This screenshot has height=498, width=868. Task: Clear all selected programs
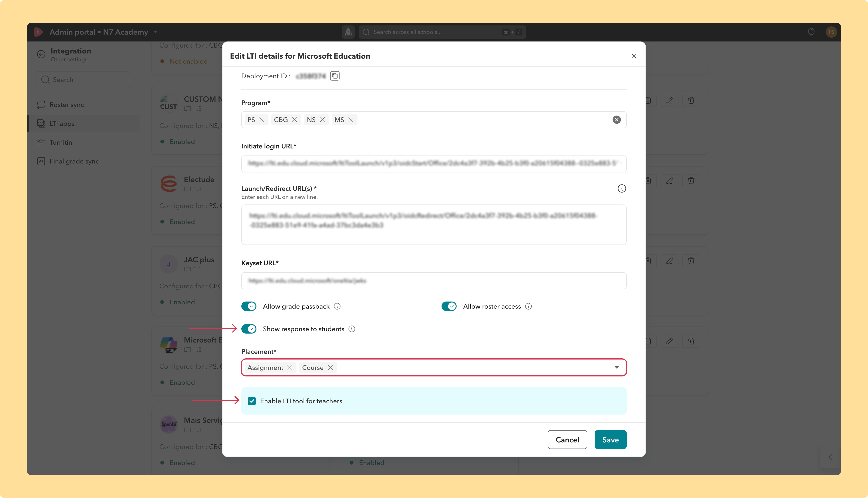(616, 120)
